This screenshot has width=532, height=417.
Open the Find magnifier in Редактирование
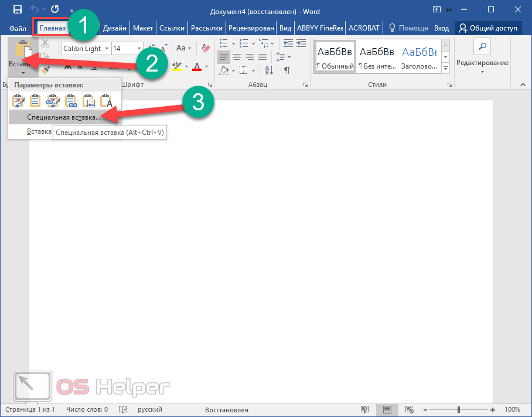(482, 48)
